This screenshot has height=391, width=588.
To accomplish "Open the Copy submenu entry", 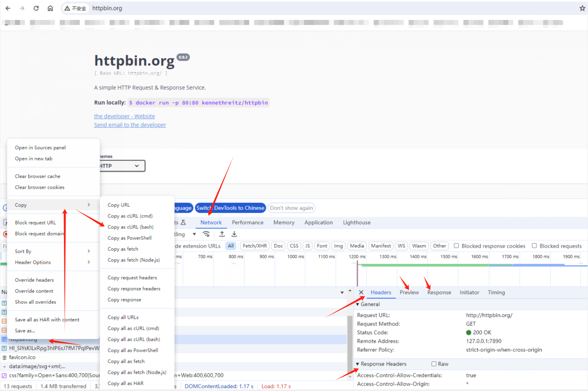I will pyautogui.click(x=53, y=205).
